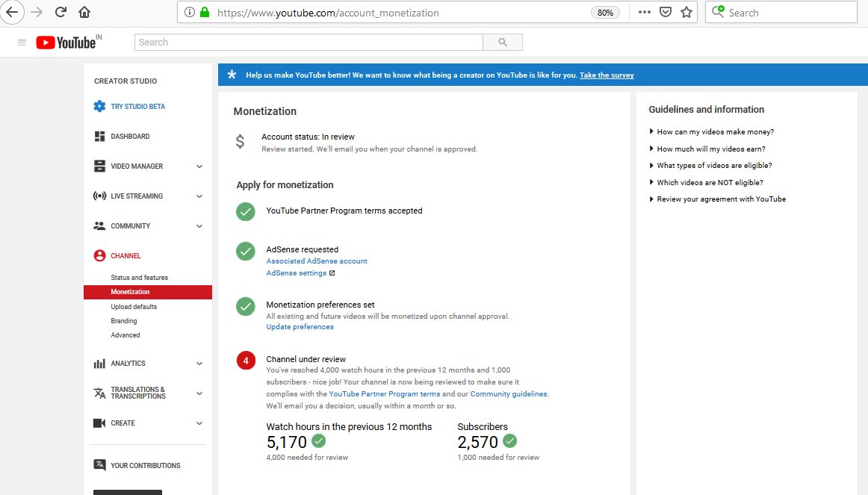Click the banner star icon
This screenshot has width=868, height=495.
coord(232,75)
